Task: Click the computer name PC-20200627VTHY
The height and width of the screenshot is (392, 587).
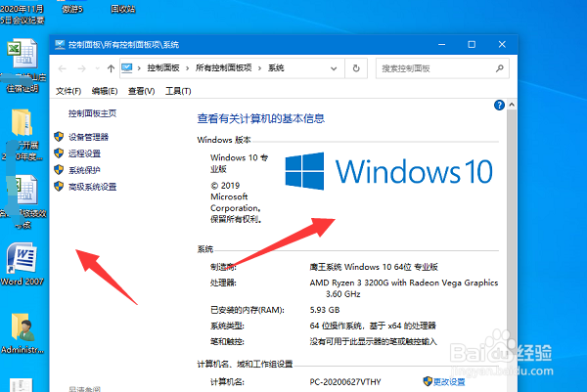Action: [345, 382]
